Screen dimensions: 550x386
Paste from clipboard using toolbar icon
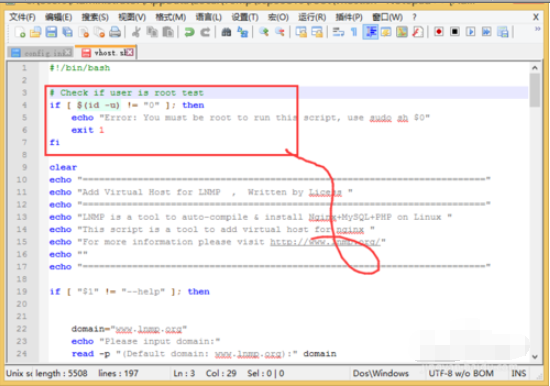tap(168, 32)
